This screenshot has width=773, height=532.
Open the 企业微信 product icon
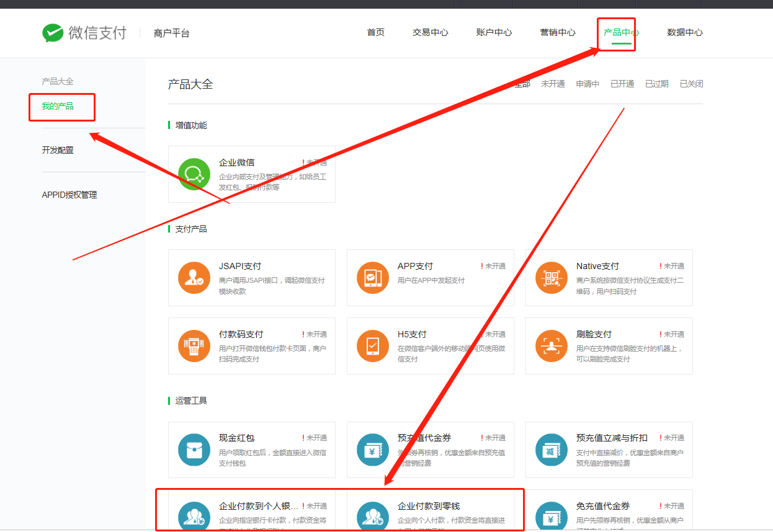coord(194,174)
